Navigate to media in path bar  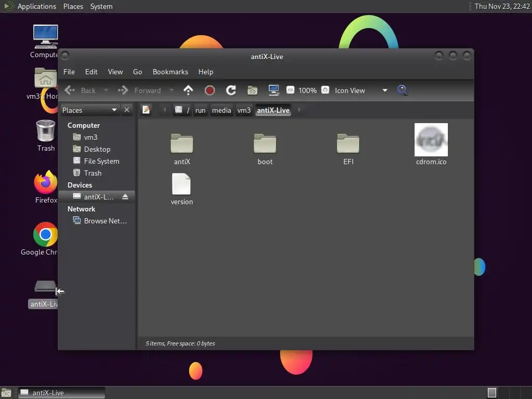[x=221, y=110]
